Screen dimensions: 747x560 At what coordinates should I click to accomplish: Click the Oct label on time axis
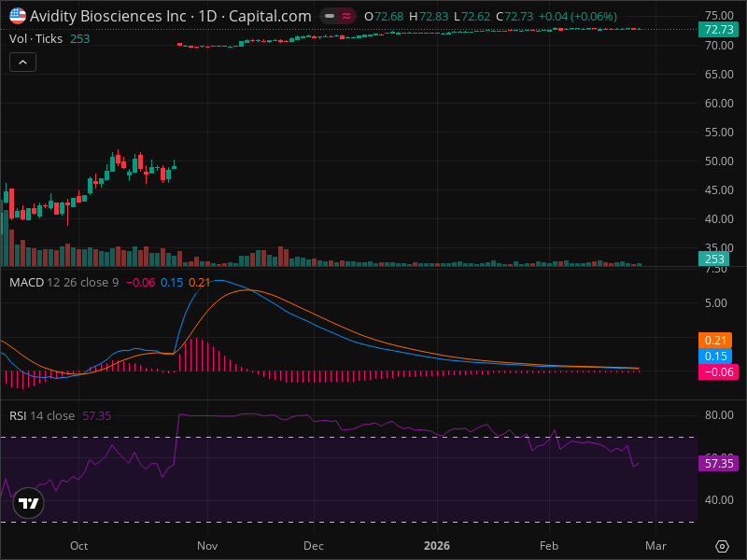click(78, 546)
